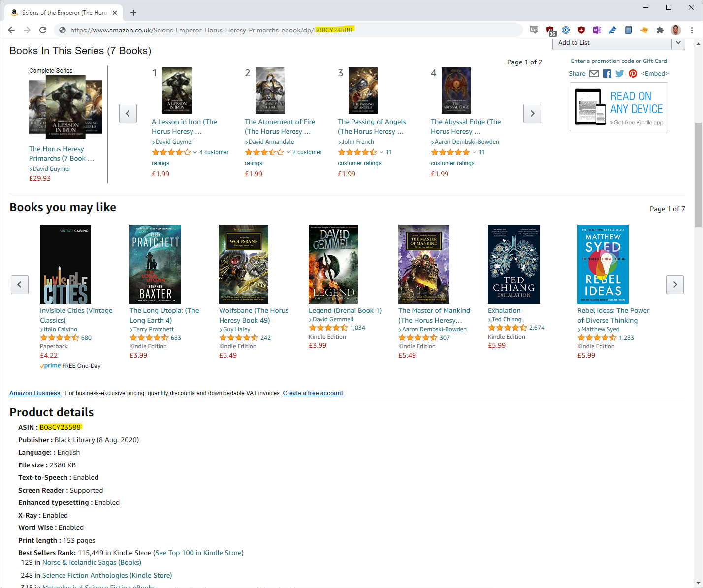Open author John French link
The height and width of the screenshot is (588, 703).
(x=358, y=142)
